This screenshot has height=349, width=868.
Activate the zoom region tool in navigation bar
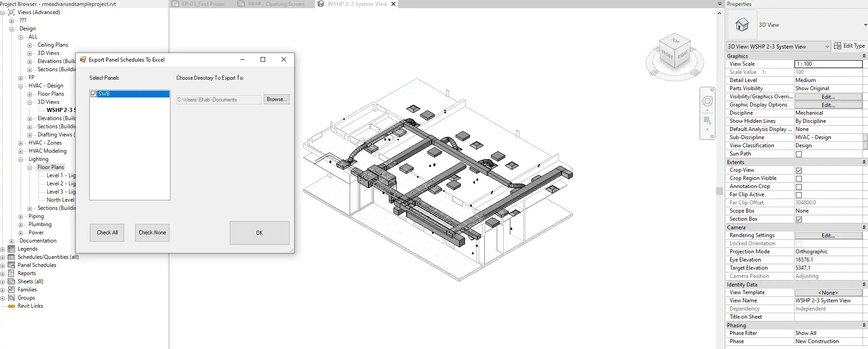[x=707, y=121]
